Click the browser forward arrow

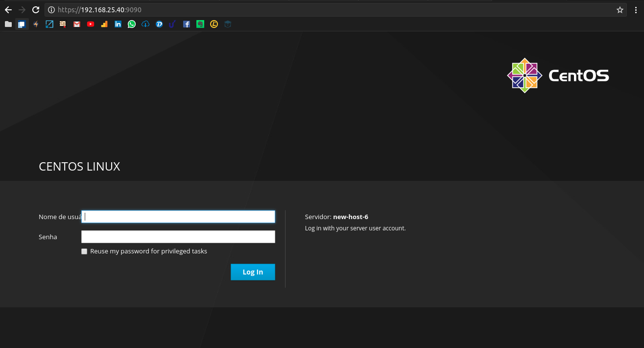[22, 10]
